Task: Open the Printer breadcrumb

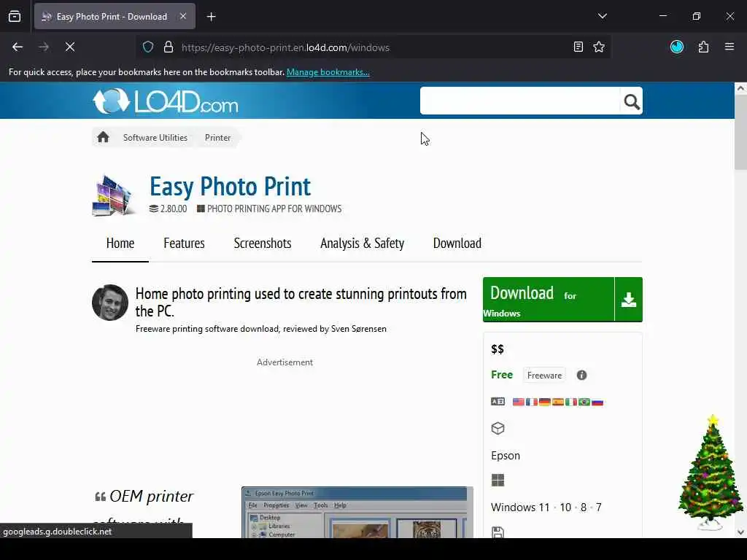Action: point(217,138)
